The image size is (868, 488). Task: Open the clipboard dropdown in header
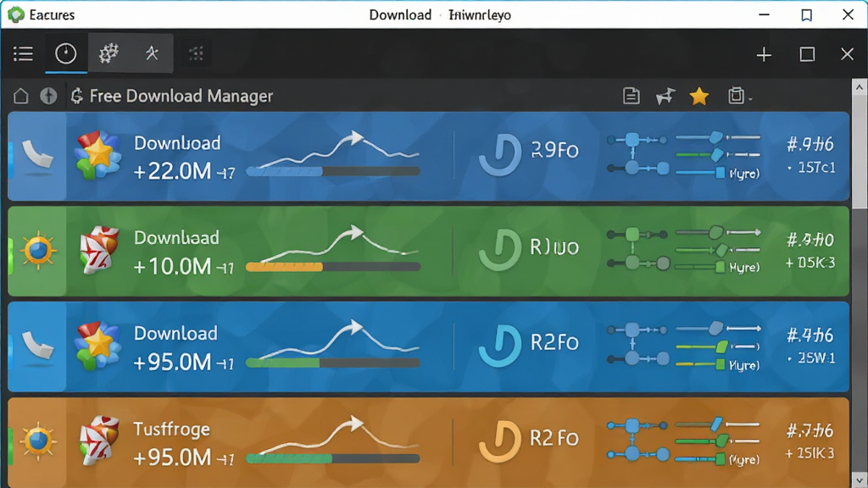click(x=739, y=96)
